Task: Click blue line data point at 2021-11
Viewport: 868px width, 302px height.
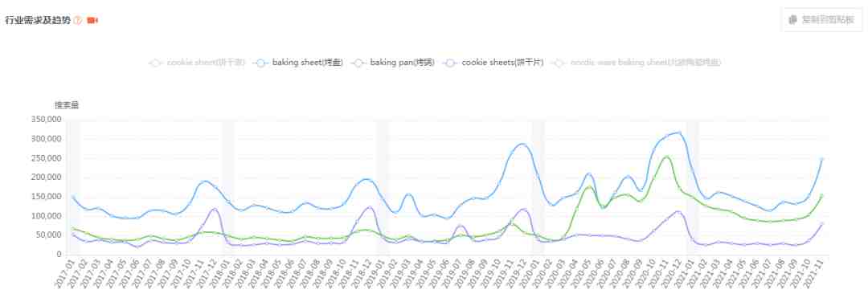Action: coord(821,159)
